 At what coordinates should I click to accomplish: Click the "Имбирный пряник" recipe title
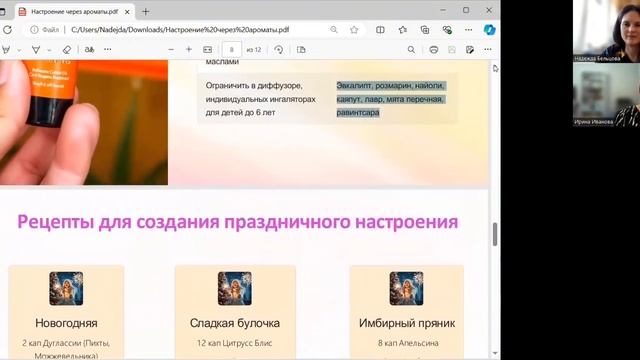pos(407,323)
